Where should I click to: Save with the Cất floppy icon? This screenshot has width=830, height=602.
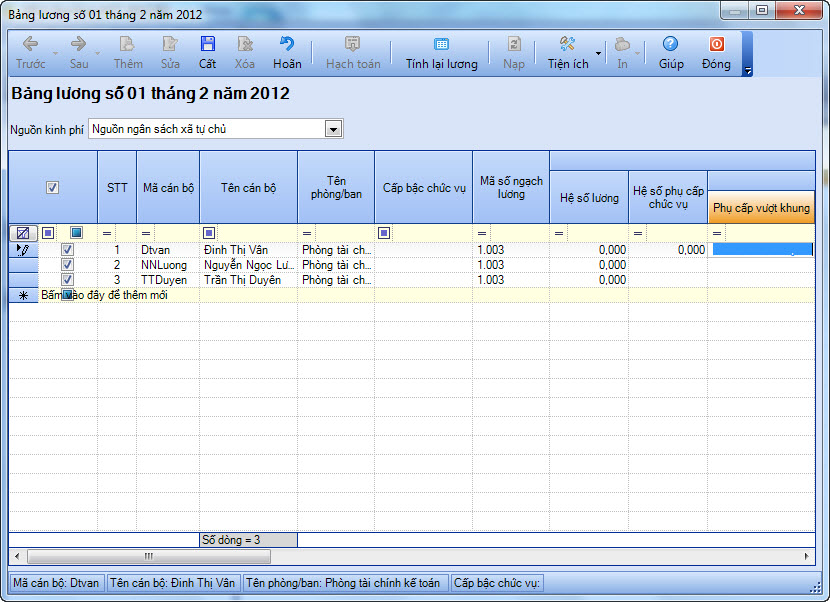click(x=208, y=44)
